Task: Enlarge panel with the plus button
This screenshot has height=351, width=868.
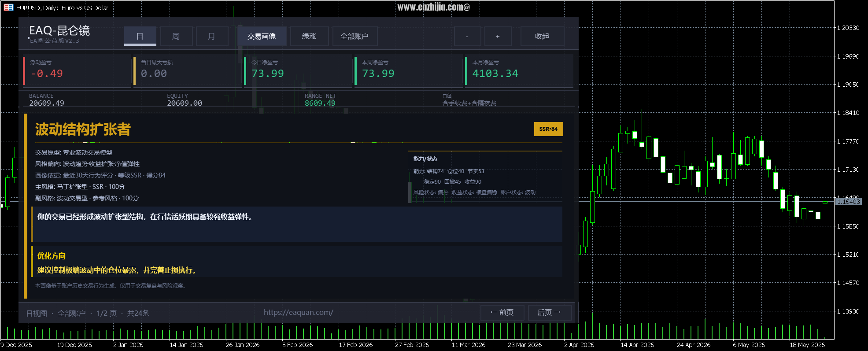Action: point(498,36)
